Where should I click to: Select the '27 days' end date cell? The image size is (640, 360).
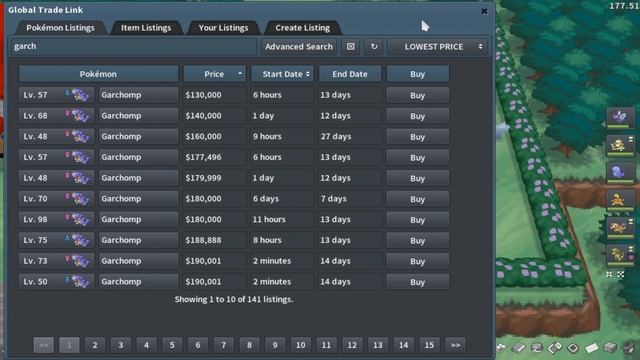[350, 136]
